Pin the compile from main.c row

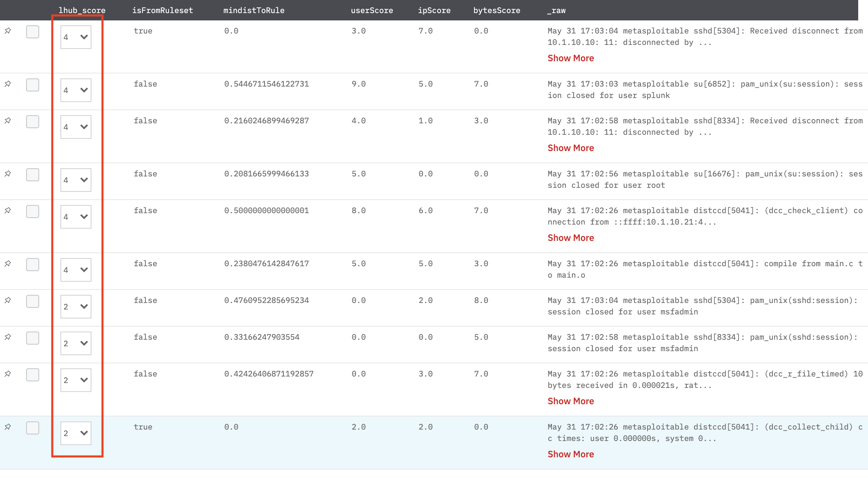click(8, 264)
